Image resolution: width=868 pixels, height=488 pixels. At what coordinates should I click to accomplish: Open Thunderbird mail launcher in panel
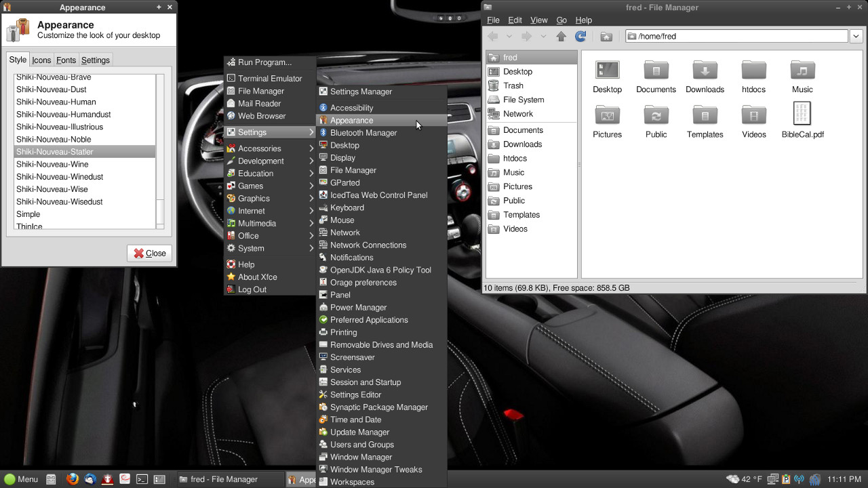click(90, 479)
